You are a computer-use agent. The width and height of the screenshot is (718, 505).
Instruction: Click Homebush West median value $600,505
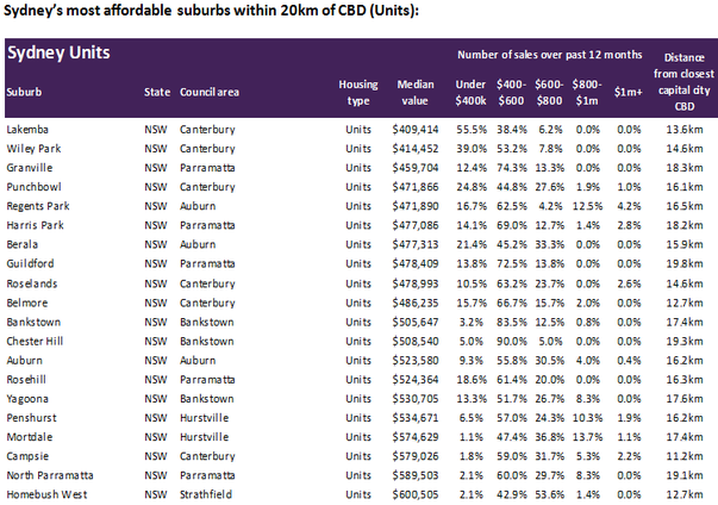pos(415,494)
